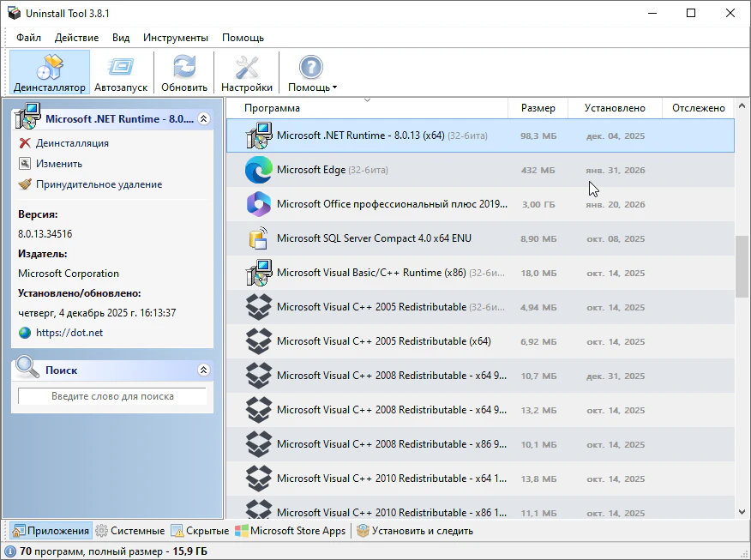Select the Microsoft Office 2019 icon

258,204
